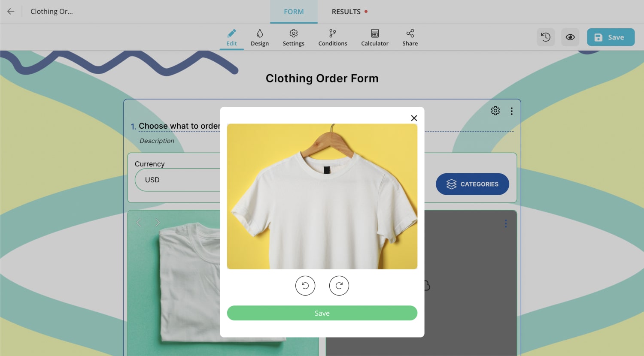Viewport: 644px width, 356px height.
Task: Close the image editing dialog
Action: 414,118
